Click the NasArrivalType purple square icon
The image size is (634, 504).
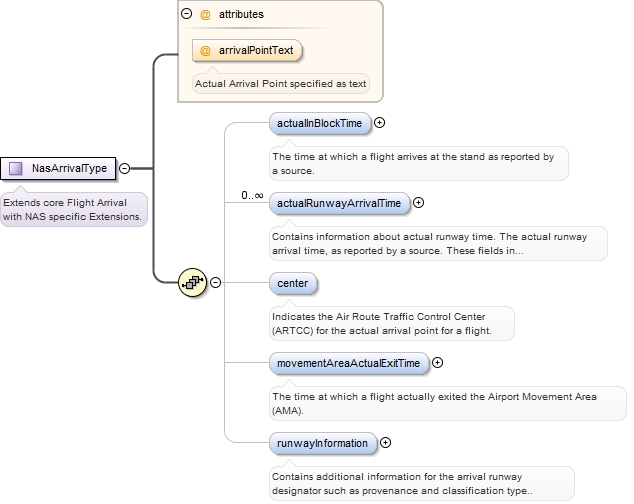tap(16, 168)
